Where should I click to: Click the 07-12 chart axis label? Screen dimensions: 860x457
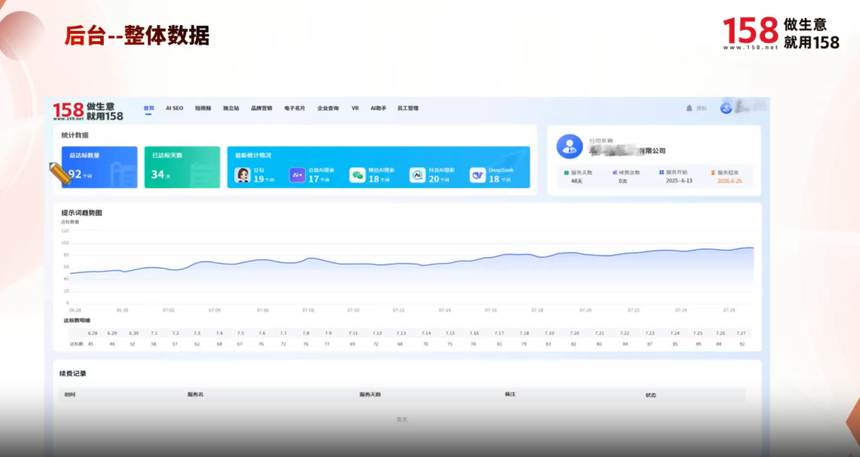coord(398,310)
